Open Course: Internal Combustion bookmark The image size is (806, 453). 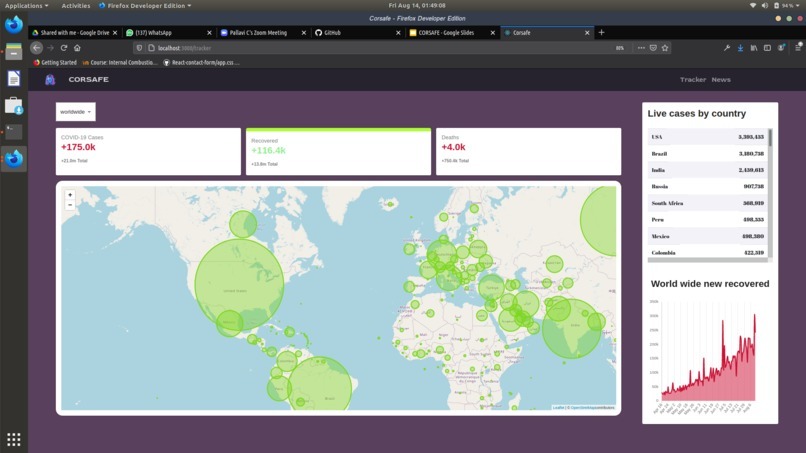(120, 62)
